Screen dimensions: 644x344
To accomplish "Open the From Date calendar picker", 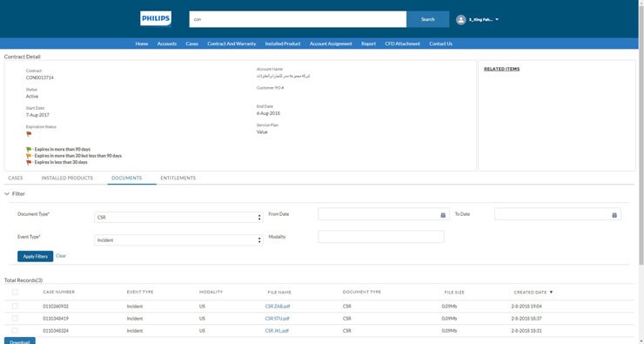I will click(x=443, y=215).
